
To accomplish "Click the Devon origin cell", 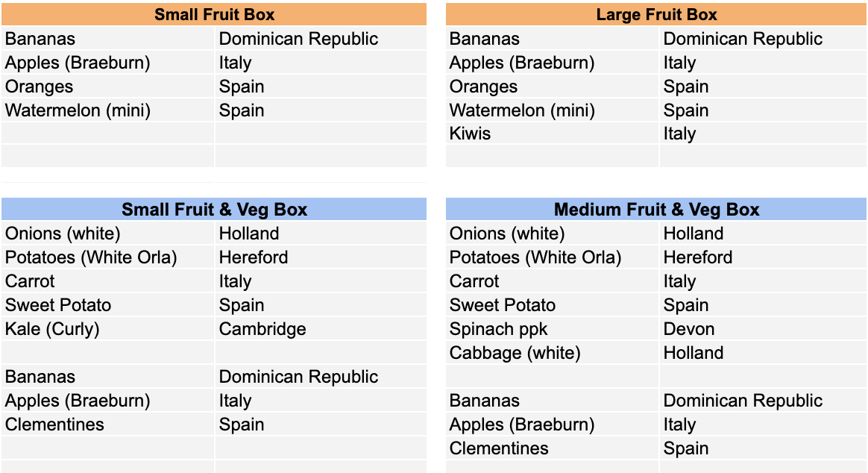I will 763,329.
